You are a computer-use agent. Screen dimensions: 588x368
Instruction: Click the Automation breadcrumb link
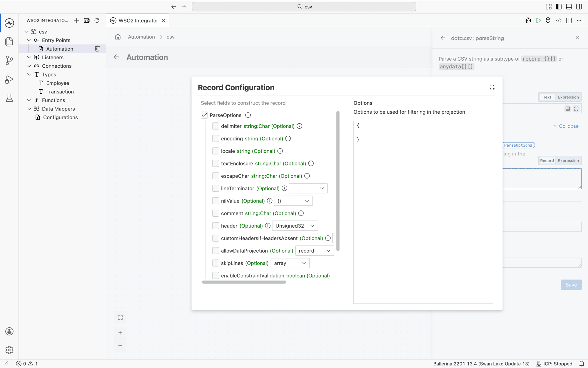point(141,37)
